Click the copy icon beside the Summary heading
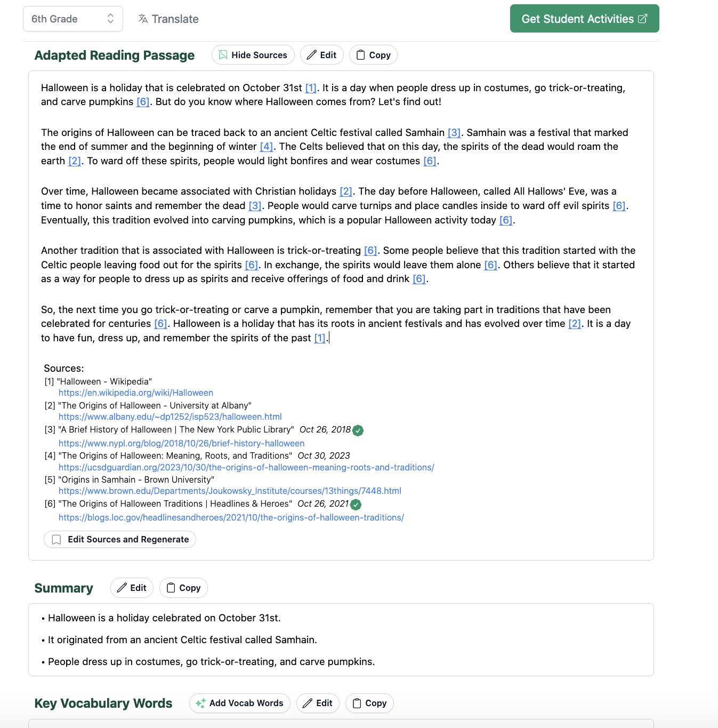The width and height of the screenshot is (718, 728). coord(171,588)
